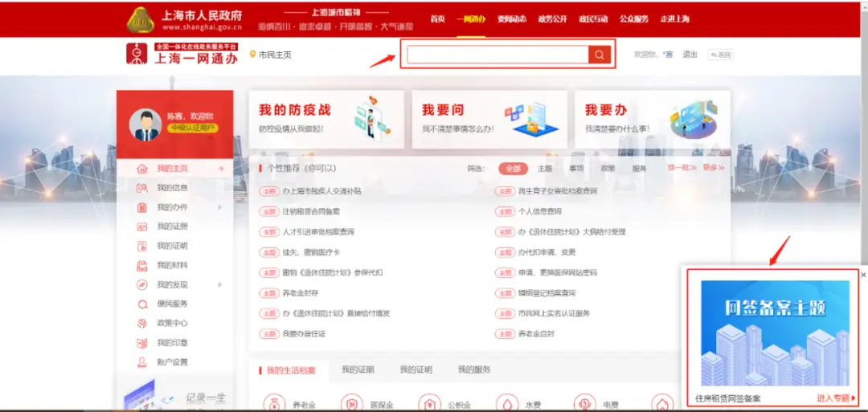Click the certificate icon for 我的证明
Viewport: 868px width, 412px height.
pyautogui.click(x=142, y=246)
